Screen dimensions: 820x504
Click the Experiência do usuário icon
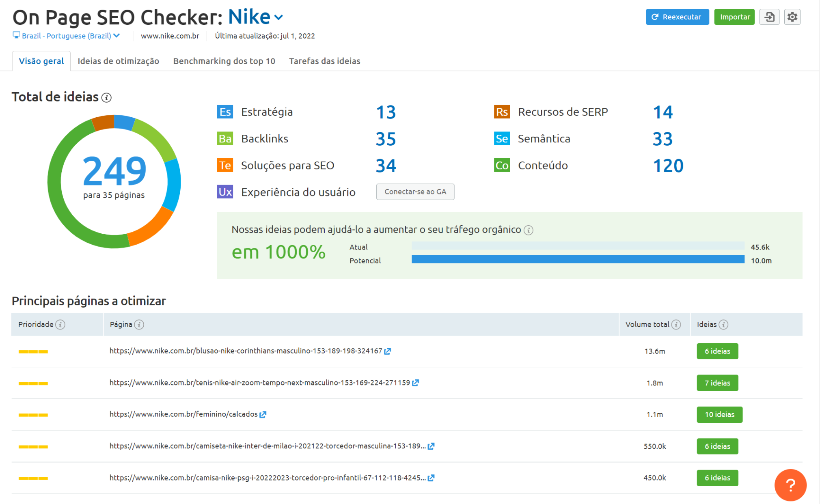point(225,192)
